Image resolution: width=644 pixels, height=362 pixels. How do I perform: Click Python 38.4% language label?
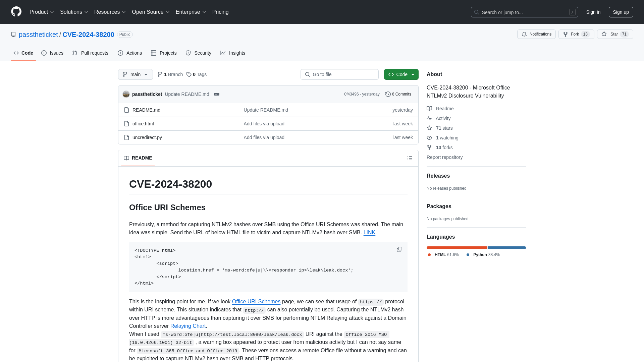[483, 255]
